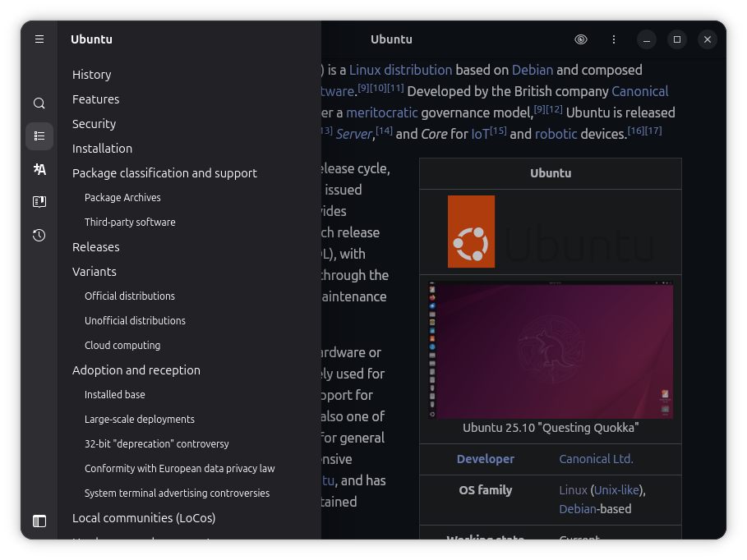Select the table of contents icon

(39, 136)
